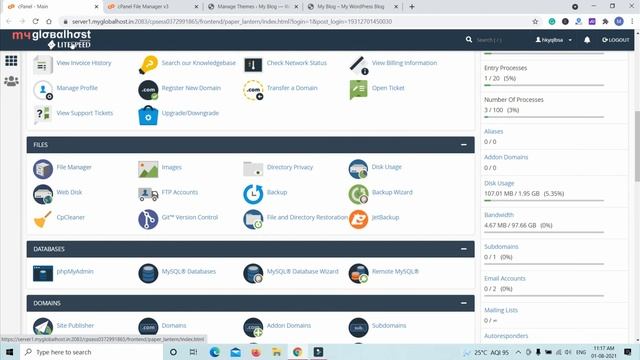640x360 pixels.
Task: Click the myglobalhost logo
Action: tap(52, 40)
